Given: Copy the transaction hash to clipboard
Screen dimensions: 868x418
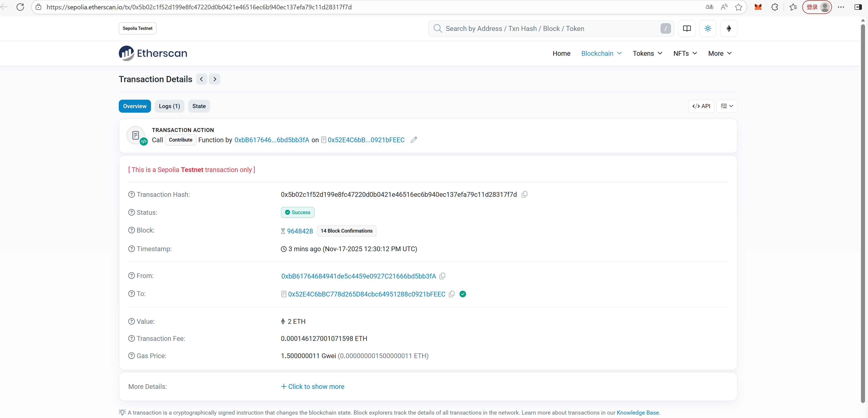Looking at the screenshot, I should click(x=524, y=195).
